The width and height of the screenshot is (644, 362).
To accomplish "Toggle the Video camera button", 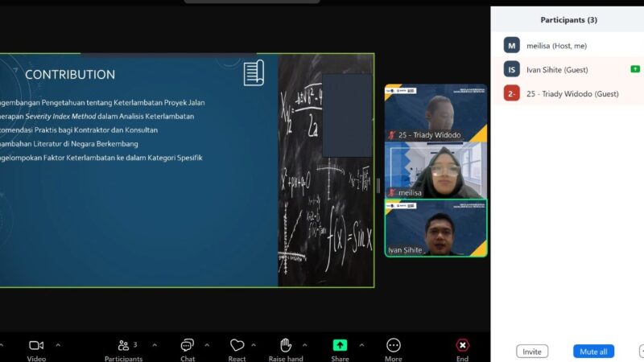I will [36, 345].
